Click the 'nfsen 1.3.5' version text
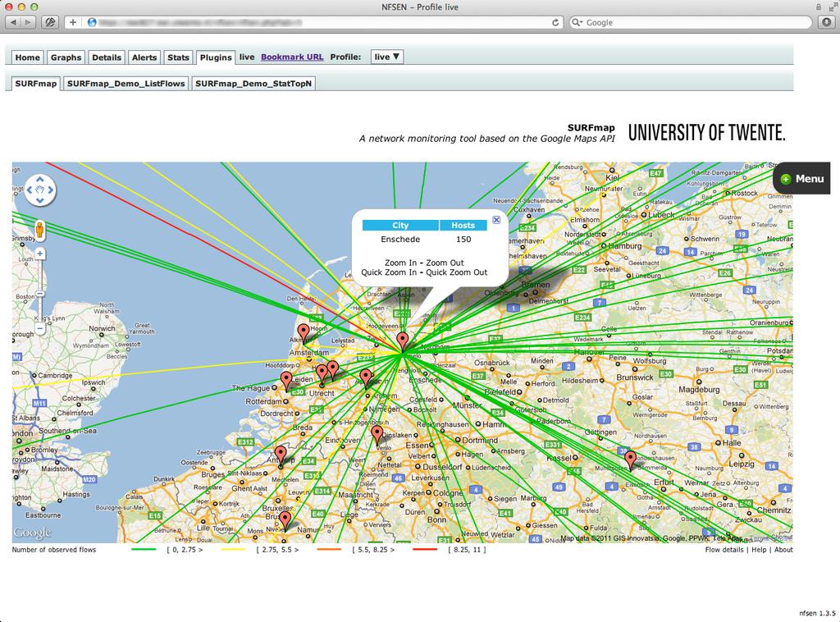The width and height of the screenshot is (840, 622). tap(817, 614)
